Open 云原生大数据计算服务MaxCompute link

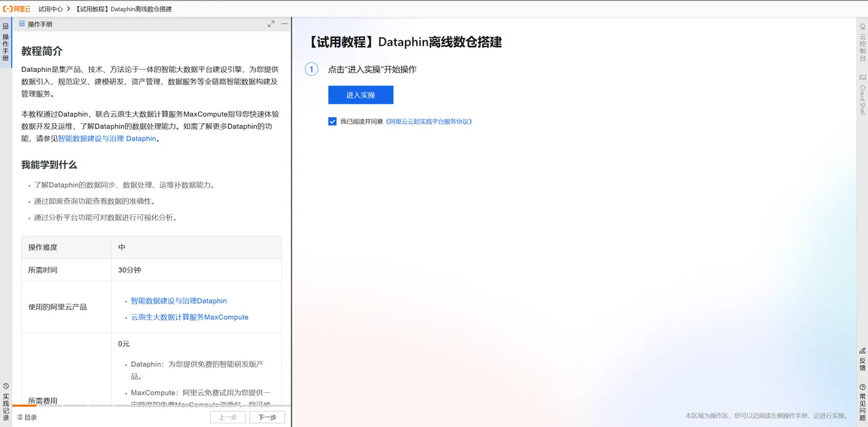[190, 317]
